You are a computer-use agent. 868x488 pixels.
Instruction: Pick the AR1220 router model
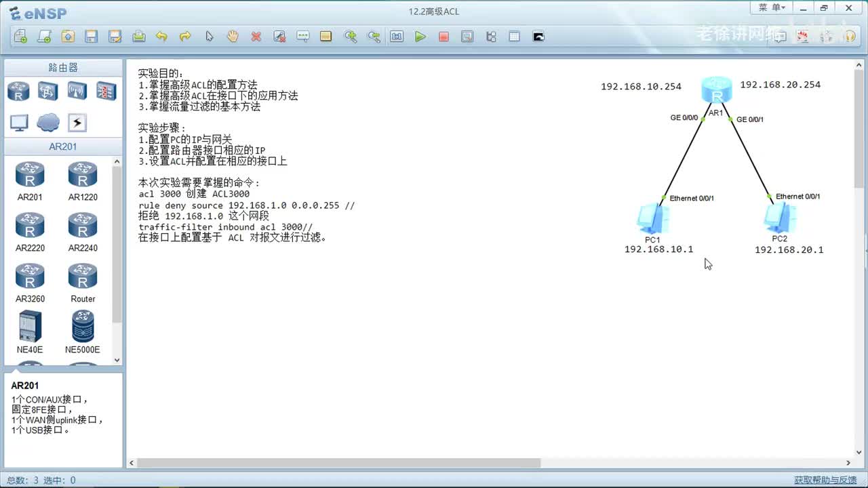tap(83, 181)
